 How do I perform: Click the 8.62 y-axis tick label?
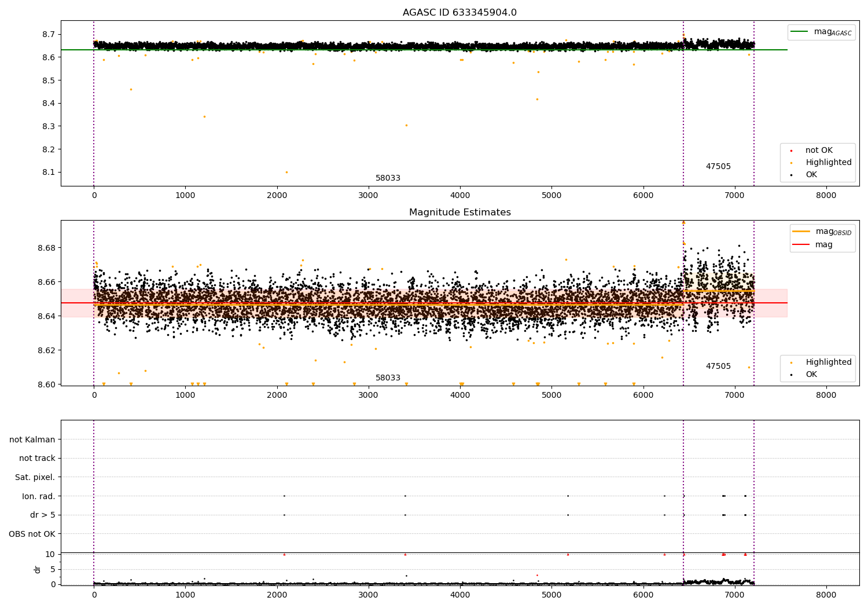46,350
